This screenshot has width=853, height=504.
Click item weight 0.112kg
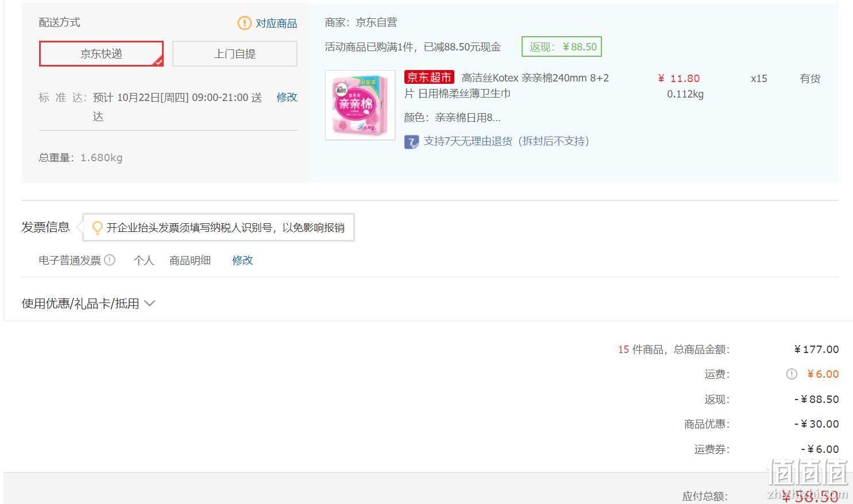pos(685,94)
